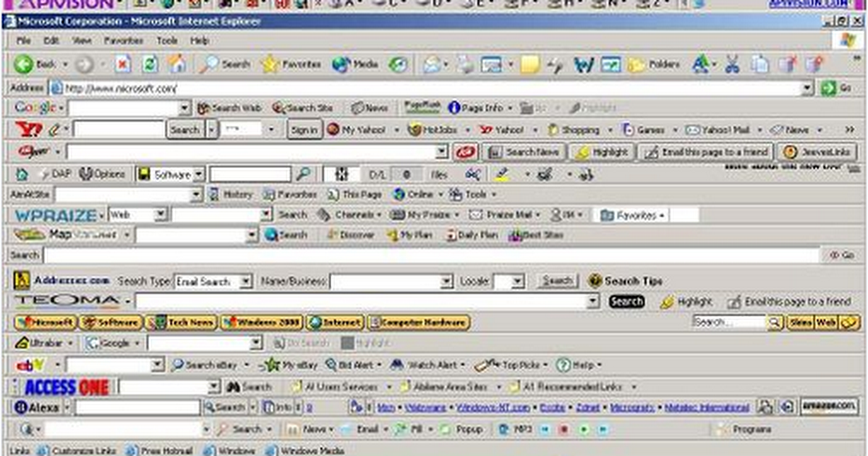Image resolution: width=868 pixels, height=456 pixels.
Task: Expand the Search Type Email Search dropdown
Action: [246, 282]
